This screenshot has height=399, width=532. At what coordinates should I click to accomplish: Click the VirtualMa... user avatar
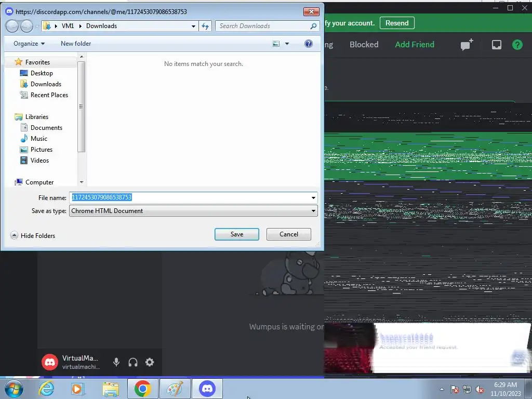(50, 362)
